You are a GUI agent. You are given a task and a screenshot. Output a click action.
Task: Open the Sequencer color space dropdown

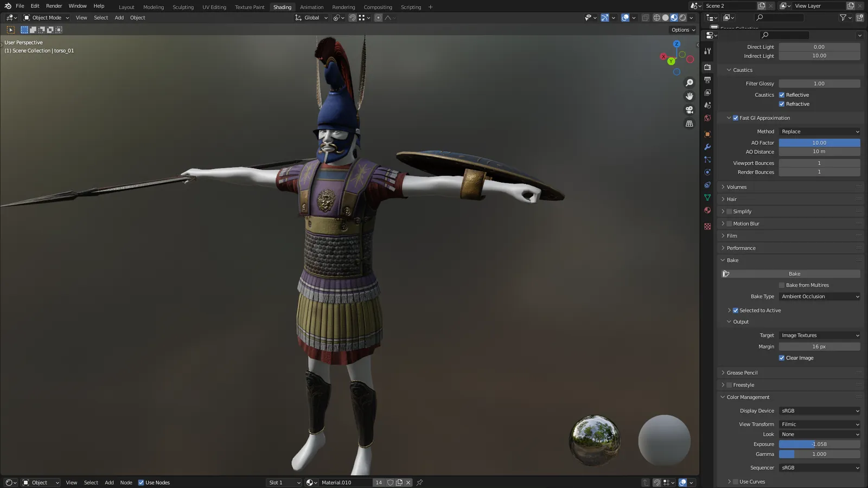point(820,468)
